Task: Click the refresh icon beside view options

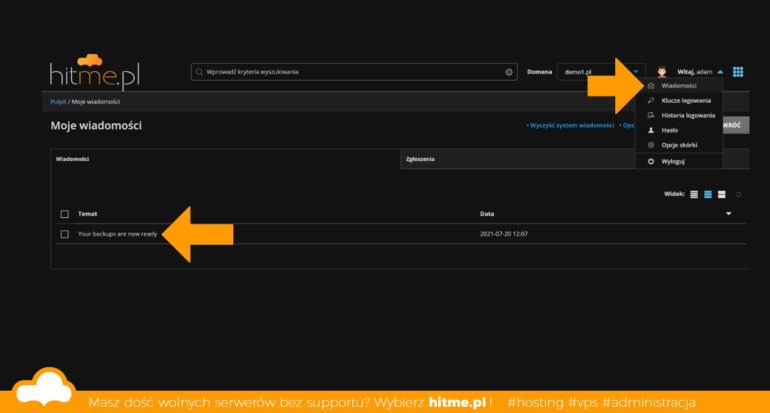Action: click(x=738, y=194)
